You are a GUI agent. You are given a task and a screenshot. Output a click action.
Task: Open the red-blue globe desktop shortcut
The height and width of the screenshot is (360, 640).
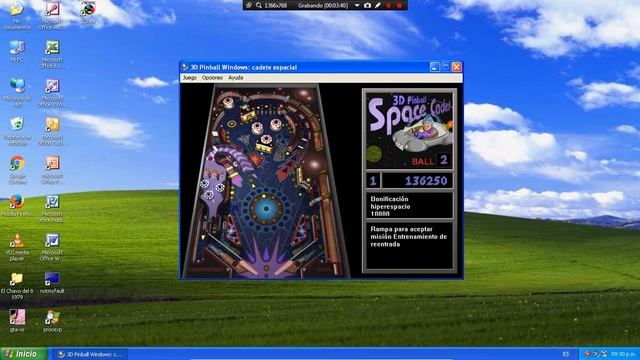(x=88, y=12)
